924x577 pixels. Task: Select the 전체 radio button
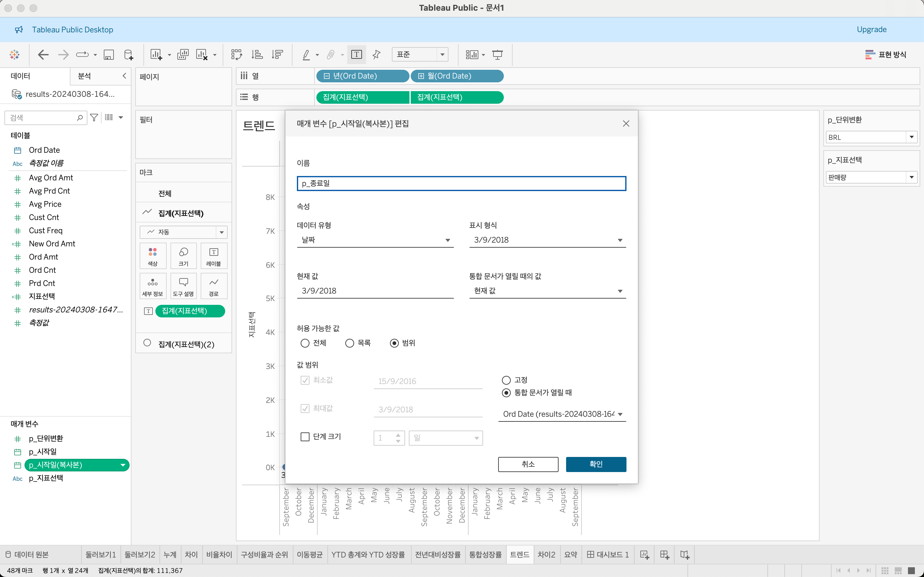(305, 343)
